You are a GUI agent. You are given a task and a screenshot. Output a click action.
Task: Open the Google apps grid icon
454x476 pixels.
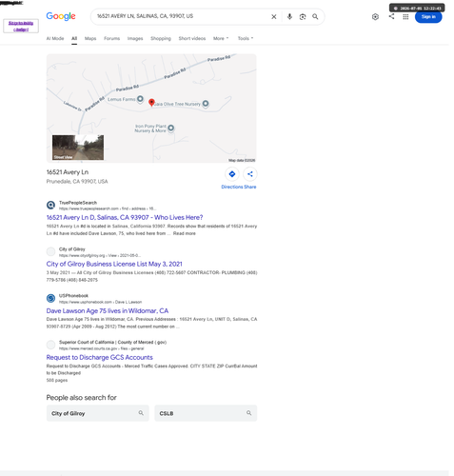[x=405, y=17]
